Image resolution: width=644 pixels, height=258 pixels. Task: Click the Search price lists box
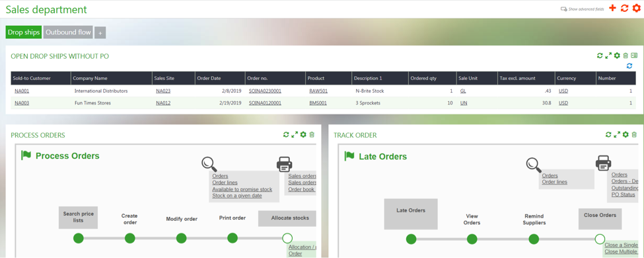click(x=78, y=217)
